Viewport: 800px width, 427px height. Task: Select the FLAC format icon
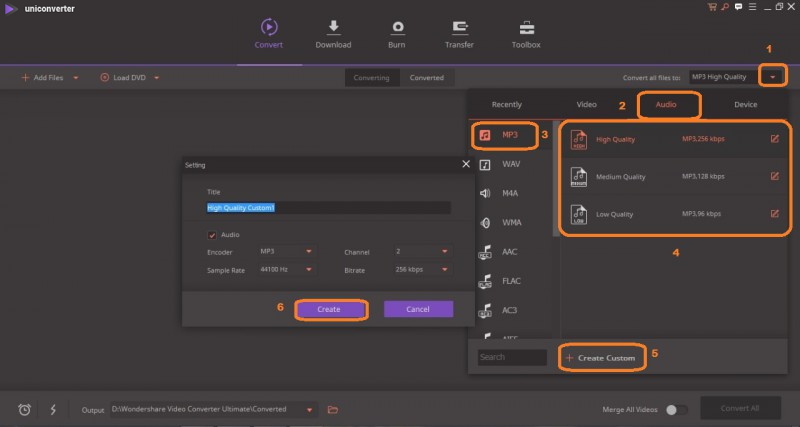[x=485, y=281]
